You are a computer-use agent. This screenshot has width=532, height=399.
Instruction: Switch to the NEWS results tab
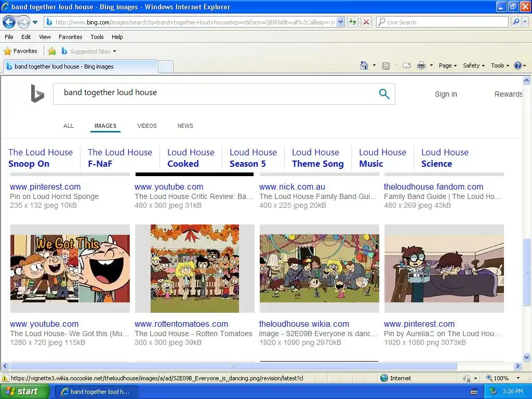[185, 126]
